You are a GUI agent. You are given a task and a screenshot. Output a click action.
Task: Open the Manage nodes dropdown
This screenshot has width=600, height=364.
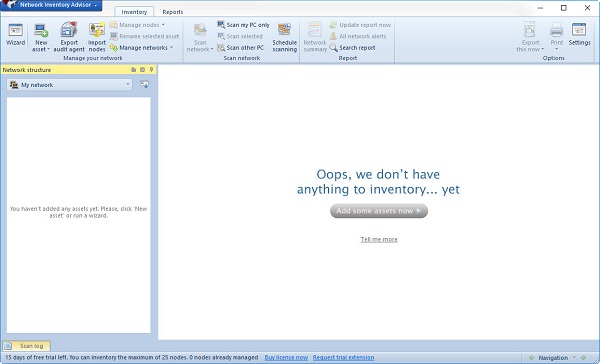pyautogui.click(x=138, y=25)
